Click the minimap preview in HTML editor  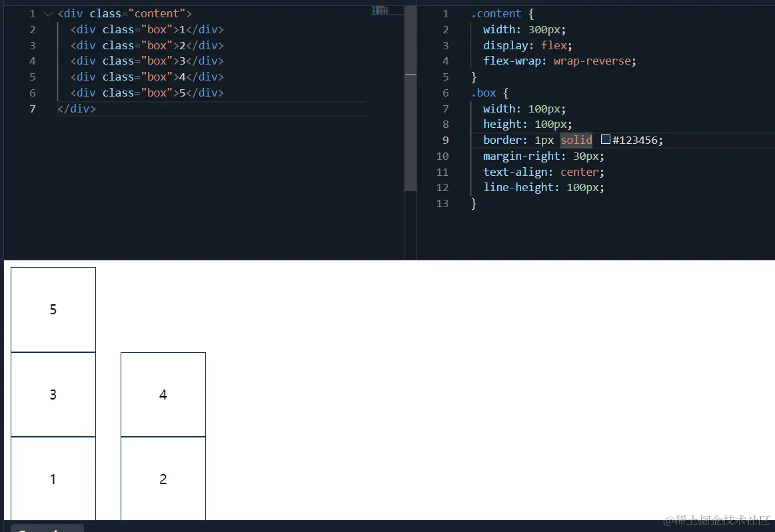pyautogui.click(x=380, y=11)
